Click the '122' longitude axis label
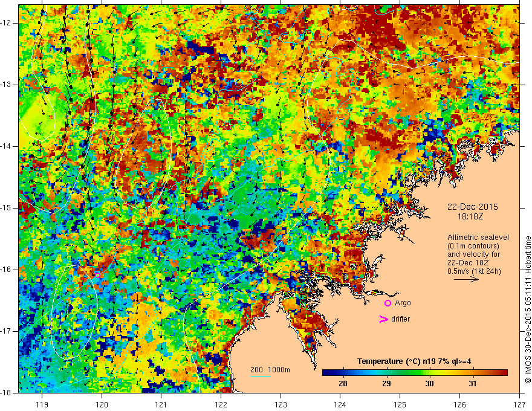The height and width of the screenshot is (411, 532). [221, 404]
